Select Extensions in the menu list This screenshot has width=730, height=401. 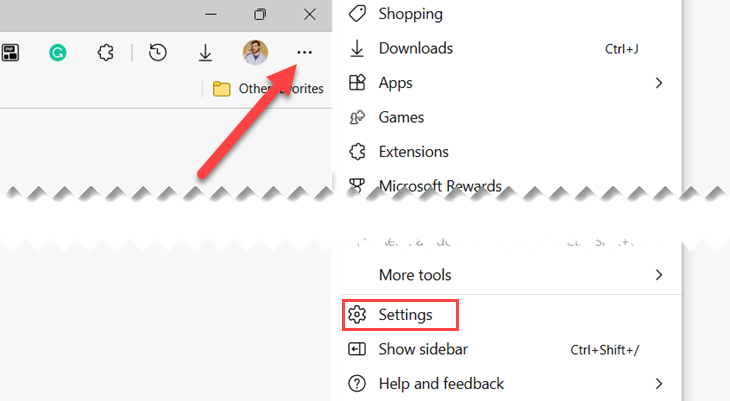click(413, 152)
